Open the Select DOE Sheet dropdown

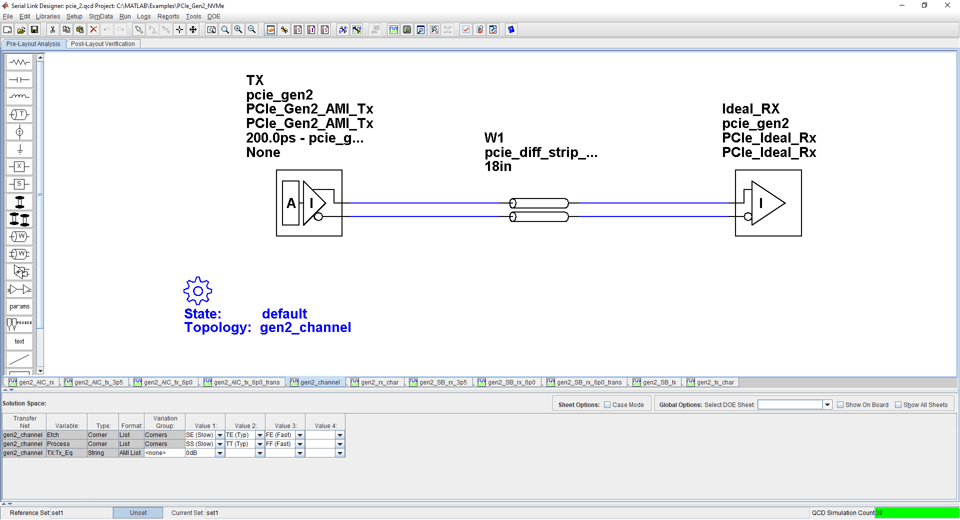[827, 405]
